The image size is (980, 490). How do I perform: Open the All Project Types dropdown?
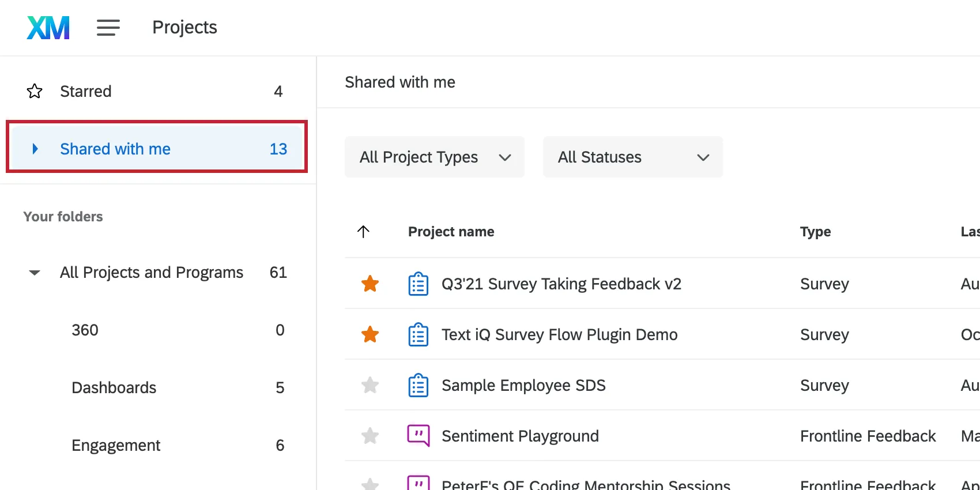pos(435,157)
